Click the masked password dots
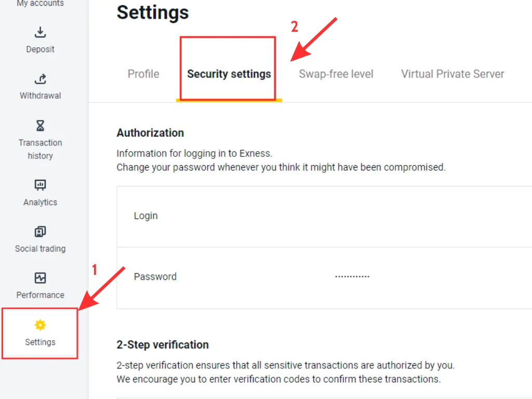 [352, 276]
